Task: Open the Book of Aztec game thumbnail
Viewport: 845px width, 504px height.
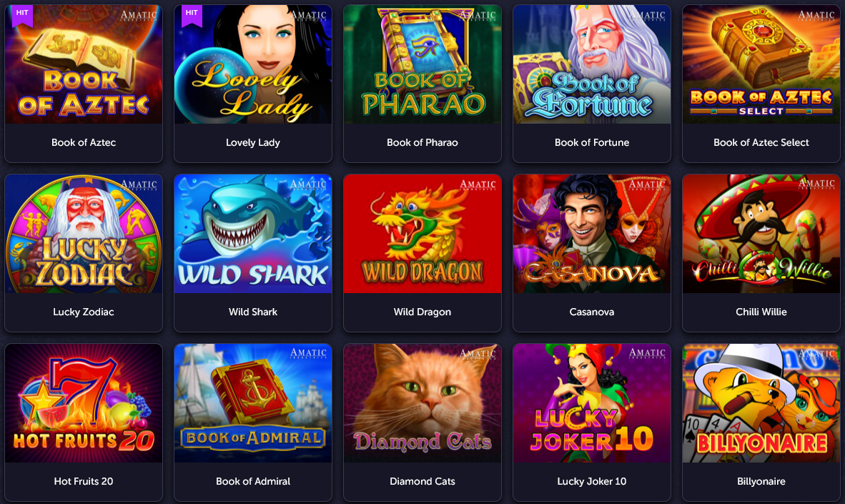Action: point(84,64)
